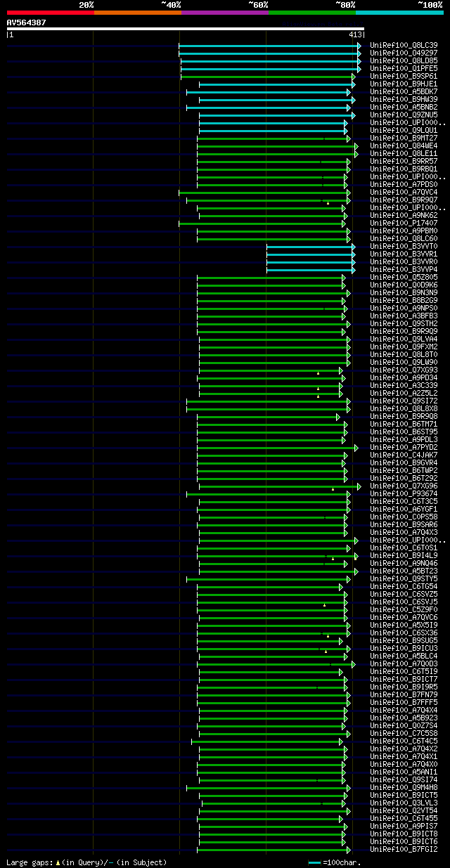
Task: Open hit UniRef100_B9HJE1
Action: coord(404,84)
